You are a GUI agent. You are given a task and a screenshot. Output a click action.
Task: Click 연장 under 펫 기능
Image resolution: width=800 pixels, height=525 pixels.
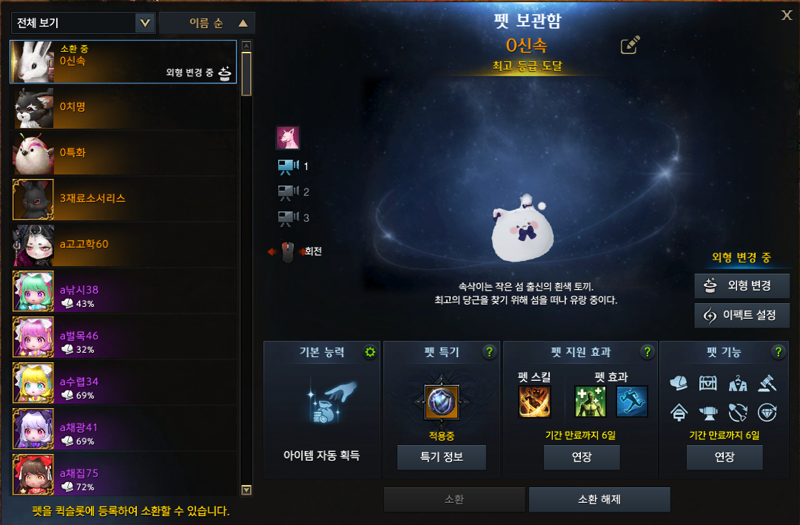724,457
